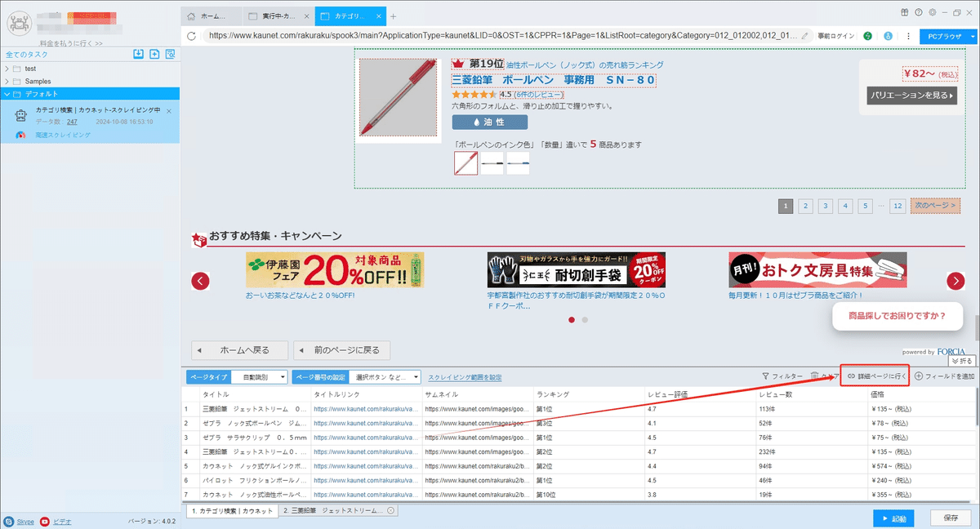980x529 pixels.
Task: Open the three-dot more options menu
Action: pos(908,36)
